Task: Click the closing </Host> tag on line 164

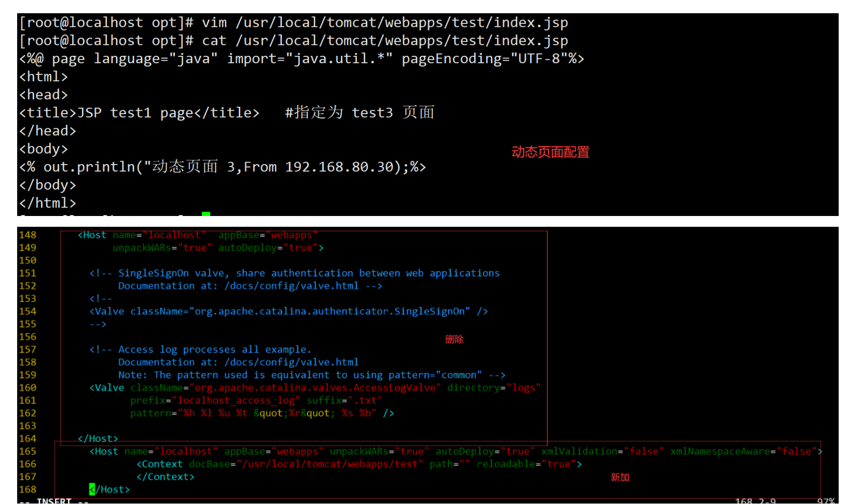Action: pos(98,439)
